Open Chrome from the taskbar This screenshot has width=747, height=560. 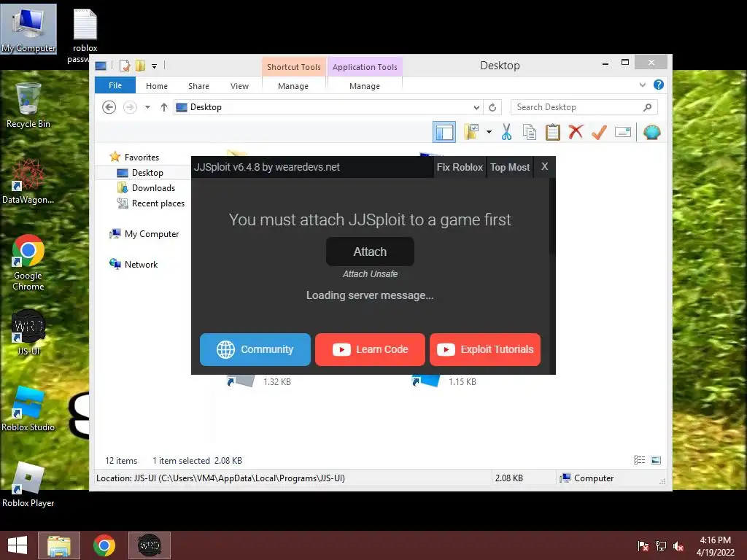click(x=104, y=545)
